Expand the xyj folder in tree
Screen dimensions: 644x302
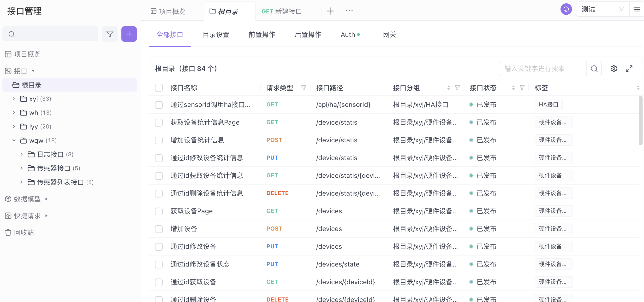tap(14, 99)
